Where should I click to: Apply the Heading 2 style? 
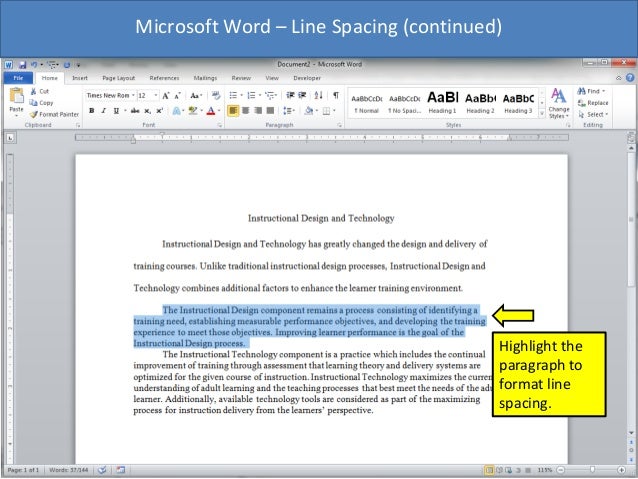[480, 104]
